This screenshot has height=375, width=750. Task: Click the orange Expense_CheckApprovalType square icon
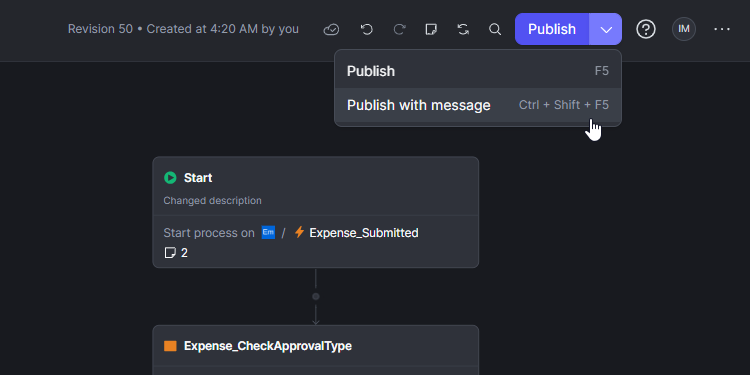pos(170,346)
